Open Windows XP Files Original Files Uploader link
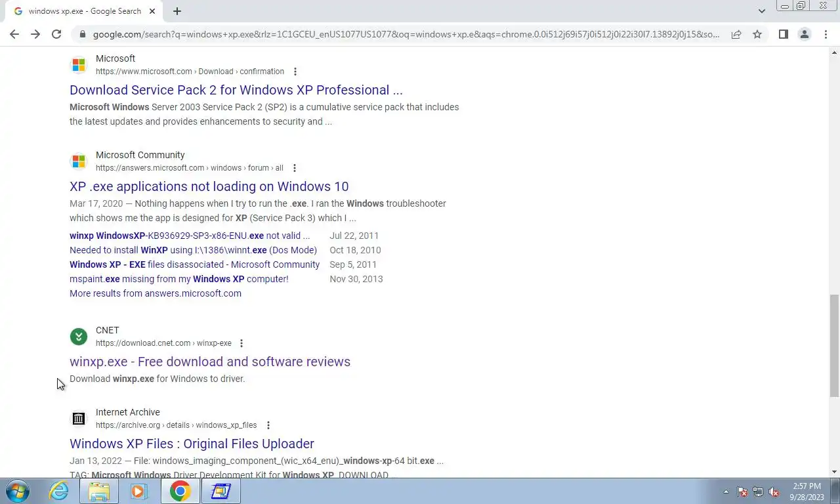 (192, 444)
